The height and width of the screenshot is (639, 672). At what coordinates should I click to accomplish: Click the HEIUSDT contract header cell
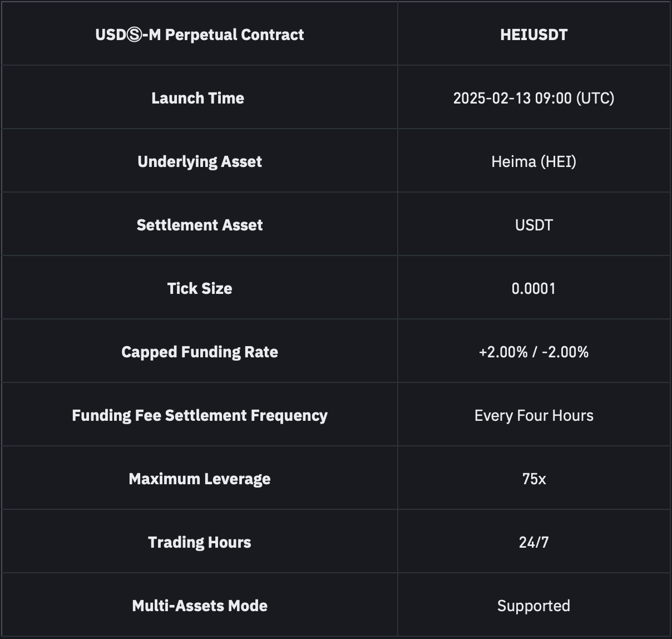[533, 35]
